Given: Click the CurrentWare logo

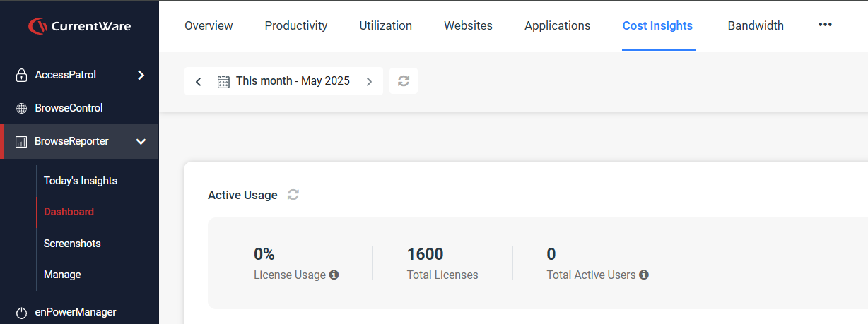Looking at the screenshot, I should (79, 26).
